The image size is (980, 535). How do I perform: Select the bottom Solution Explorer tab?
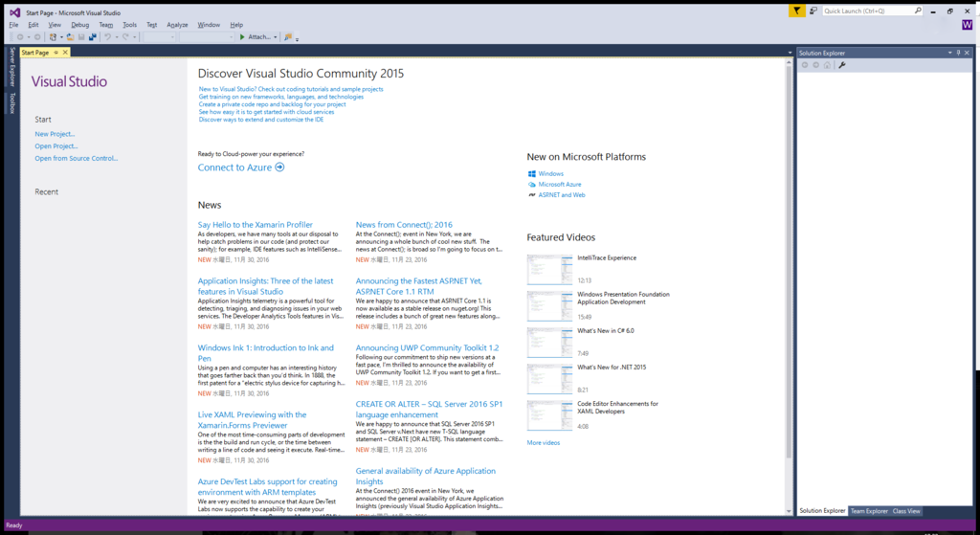(822, 511)
